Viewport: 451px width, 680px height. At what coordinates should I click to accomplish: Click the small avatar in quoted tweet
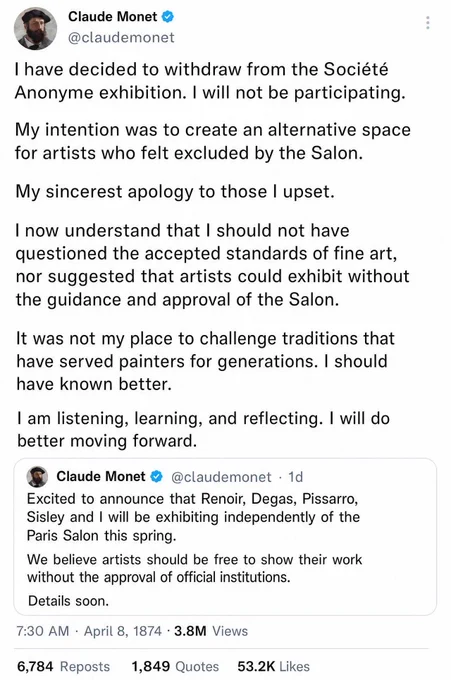[37, 477]
